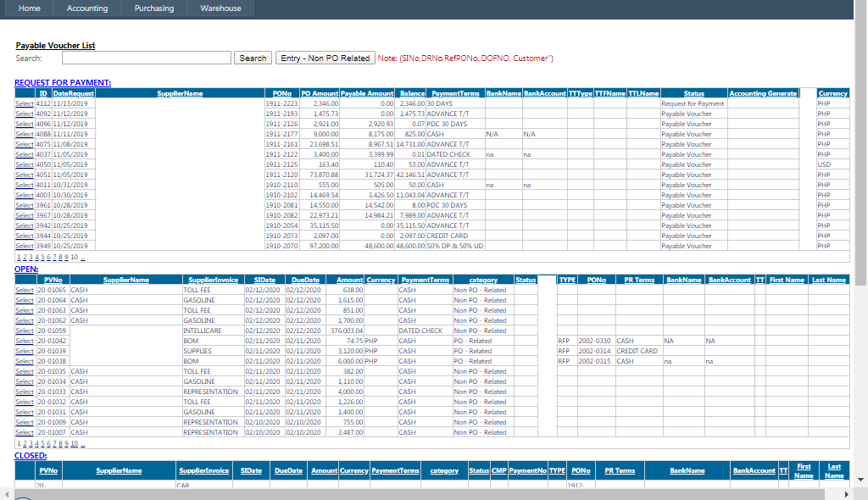Click PO number 1911-2223 cell
The height and width of the screenshot is (500, 868).
pos(281,103)
